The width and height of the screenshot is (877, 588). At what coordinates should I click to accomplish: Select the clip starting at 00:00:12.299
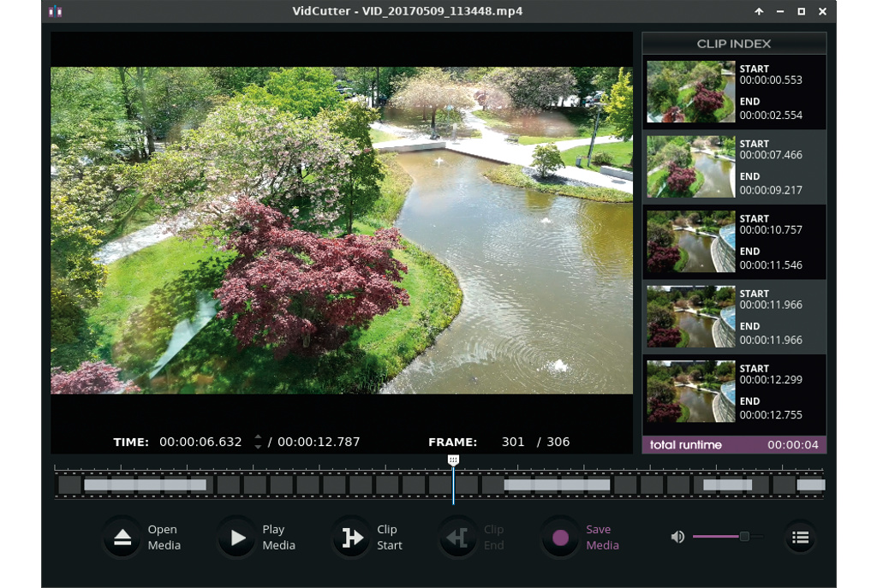click(x=734, y=392)
